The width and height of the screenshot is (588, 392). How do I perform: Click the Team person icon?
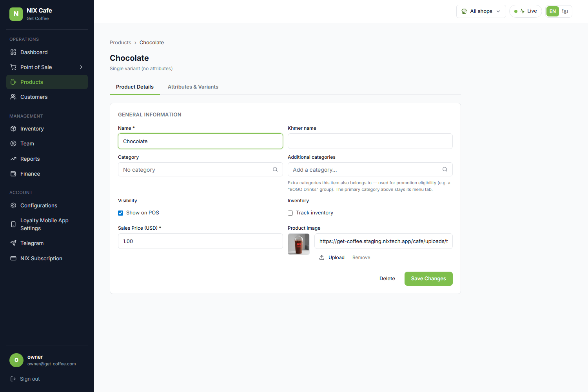[13, 143]
